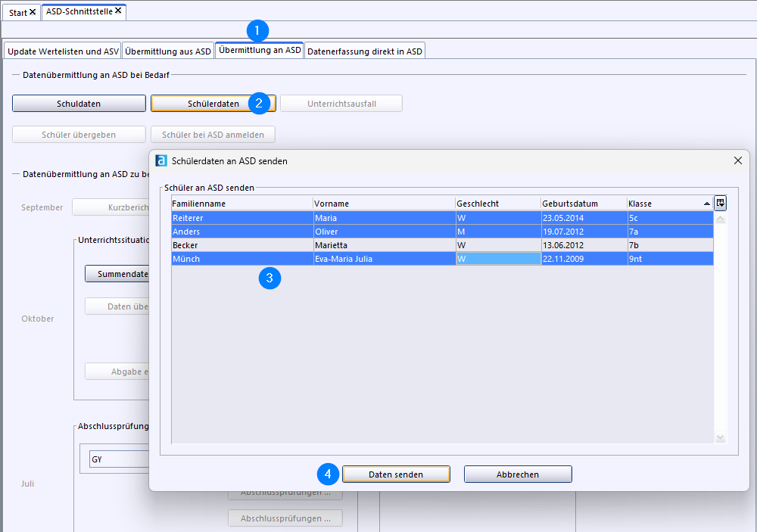Switch to the Start tab

[x=18, y=13]
